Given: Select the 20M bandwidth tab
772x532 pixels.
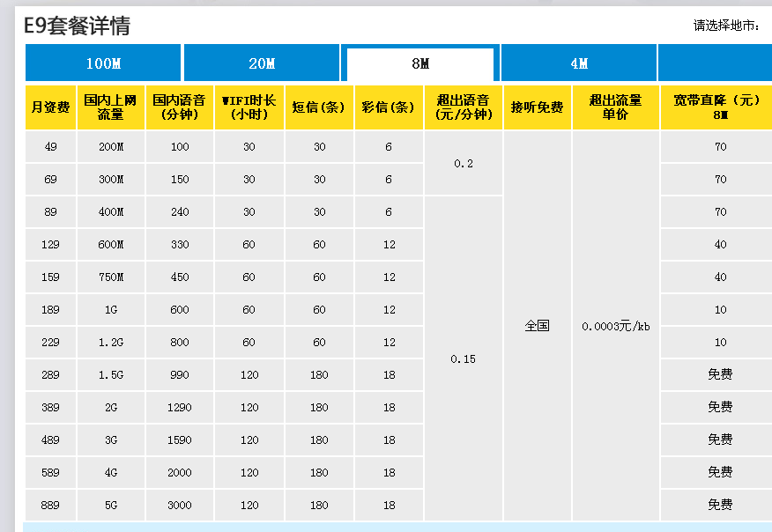Looking at the screenshot, I should pos(262,63).
